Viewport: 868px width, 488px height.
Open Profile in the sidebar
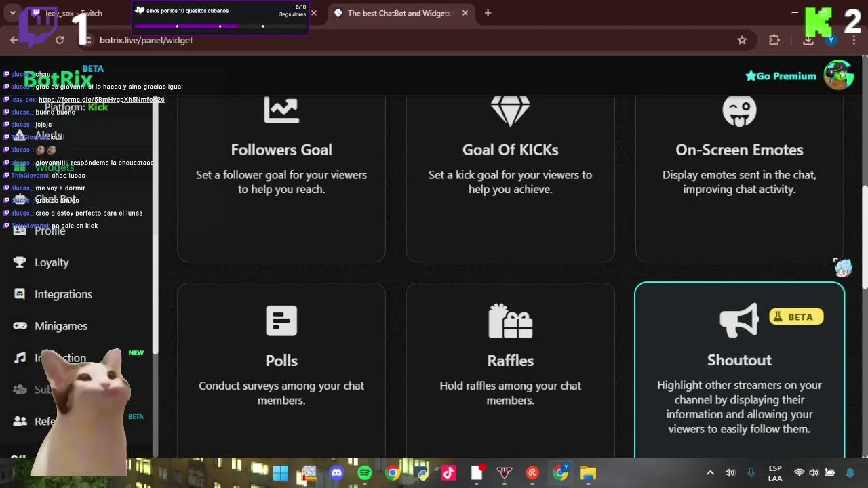pyautogui.click(x=50, y=230)
